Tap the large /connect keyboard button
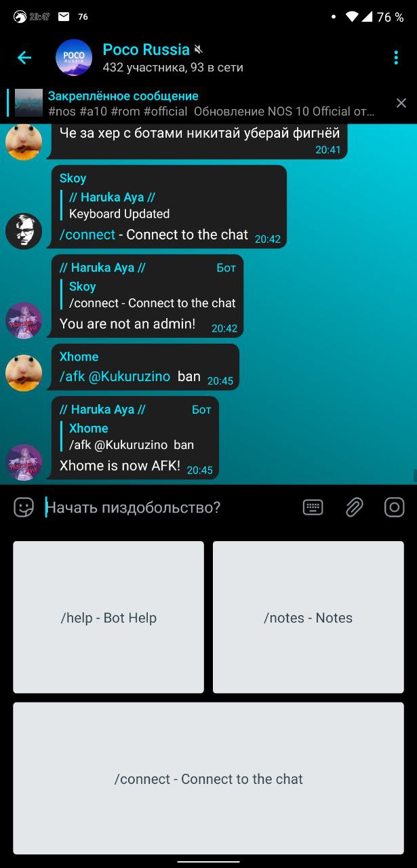The image size is (417, 868). click(x=208, y=778)
